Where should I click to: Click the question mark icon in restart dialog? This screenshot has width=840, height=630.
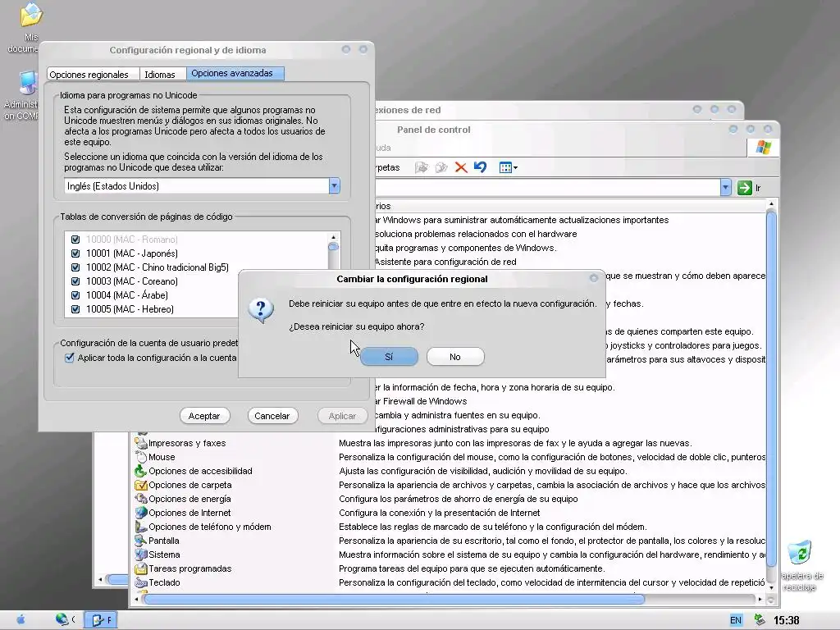click(x=261, y=309)
